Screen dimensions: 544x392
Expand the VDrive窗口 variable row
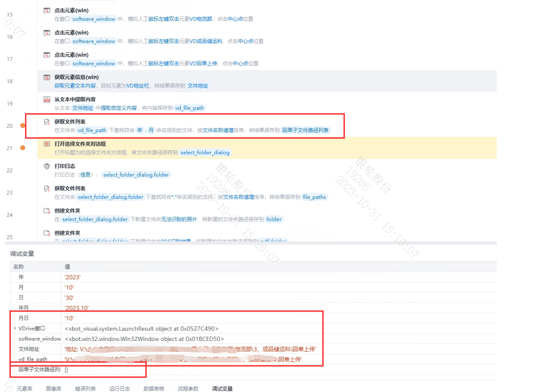coord(15,328)
